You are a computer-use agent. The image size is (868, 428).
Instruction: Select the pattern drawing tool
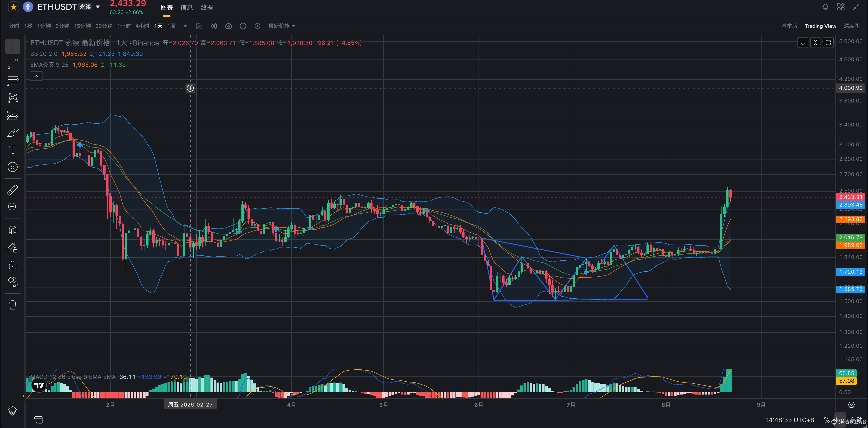12,98
